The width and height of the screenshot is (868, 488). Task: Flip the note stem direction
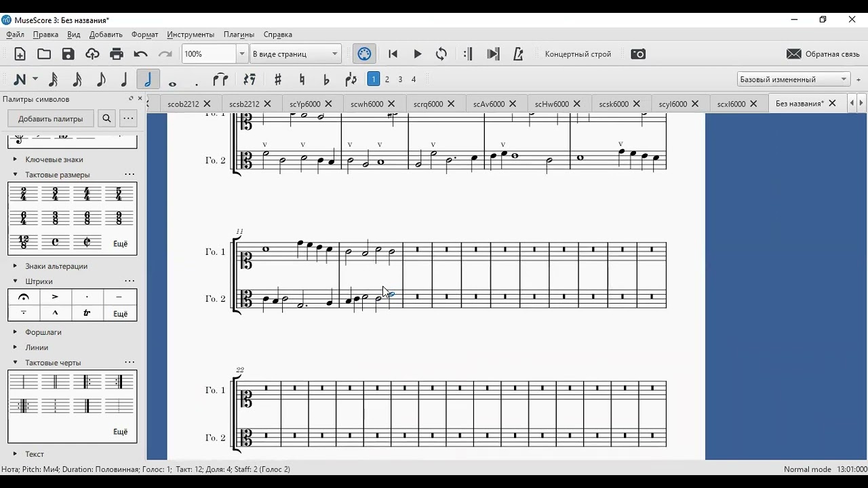pyautogui.click(x=351, y=79)
